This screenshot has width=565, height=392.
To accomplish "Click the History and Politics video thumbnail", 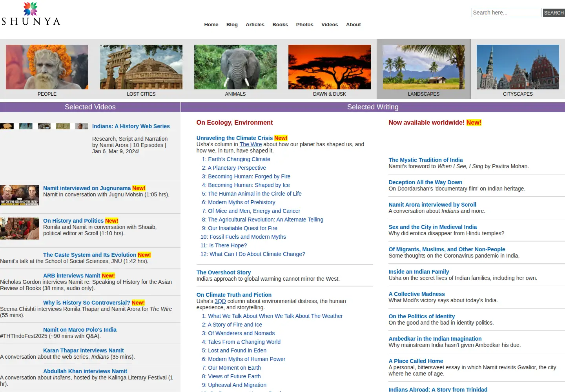I will (20, 229).
